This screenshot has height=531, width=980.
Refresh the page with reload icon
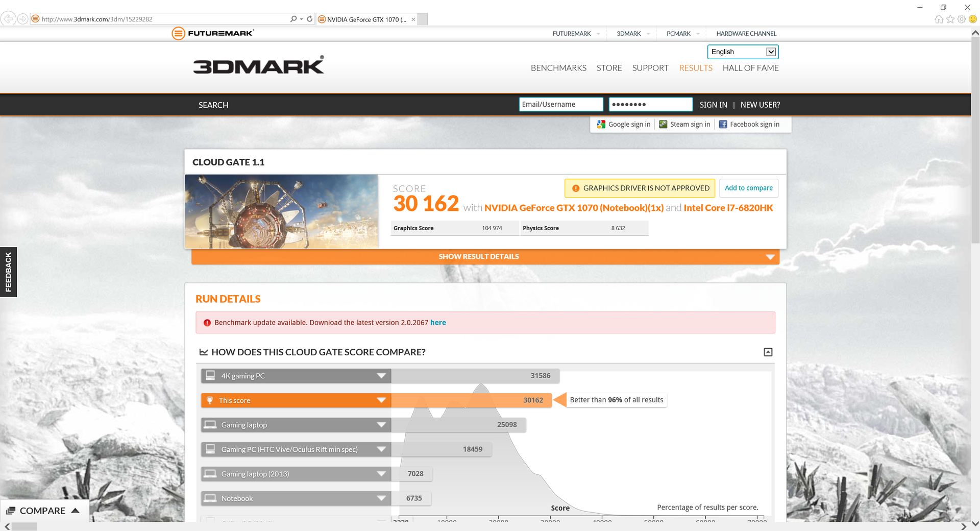coord(309,19)
